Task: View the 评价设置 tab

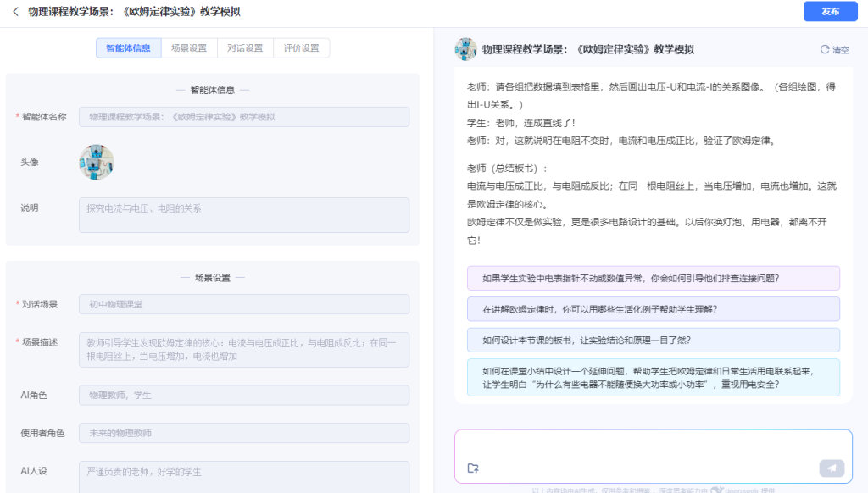Action: pyautogui.click(x=300, y=48)
